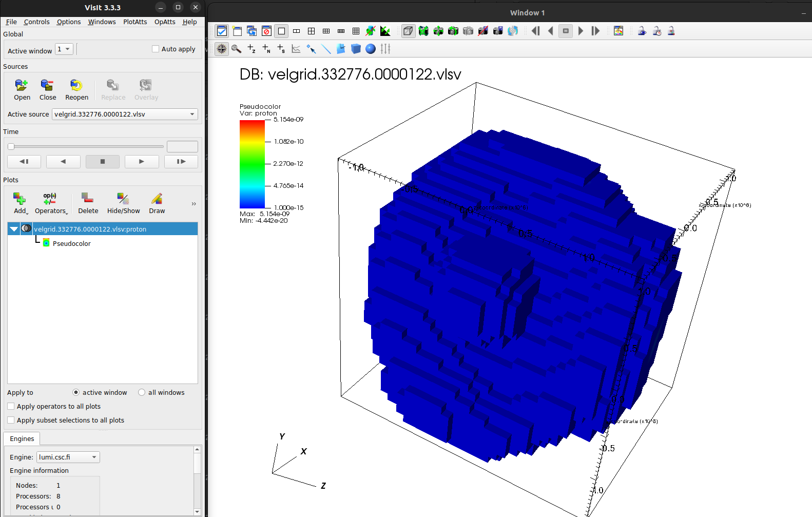Viewport: 812px width, 517px height.
Task: Open the Engine lumi.csc.fi dropdown
Action: click(68, 457)
